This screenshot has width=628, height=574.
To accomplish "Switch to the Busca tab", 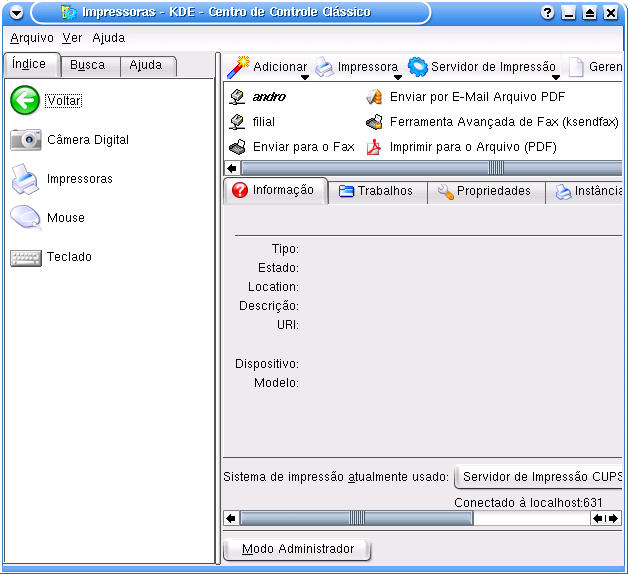I will [x=91, y=65].
